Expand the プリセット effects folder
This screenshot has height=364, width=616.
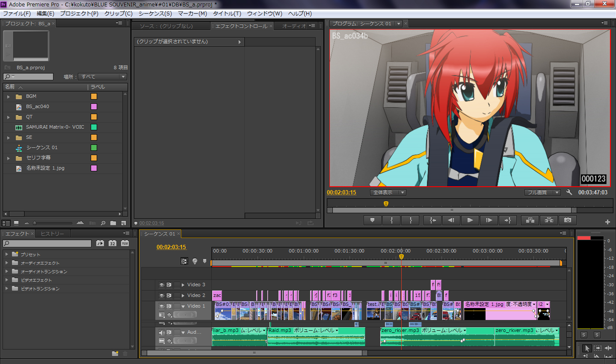[6, 254]
